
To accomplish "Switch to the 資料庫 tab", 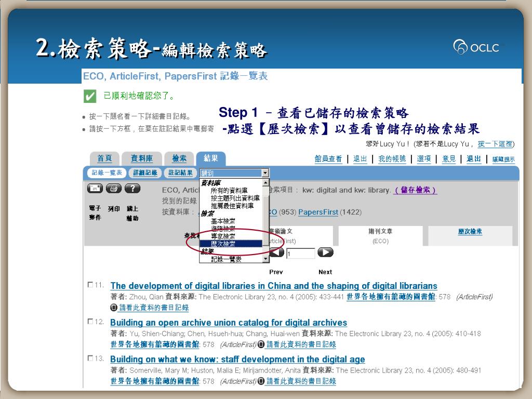I will [x=142, y=158].
